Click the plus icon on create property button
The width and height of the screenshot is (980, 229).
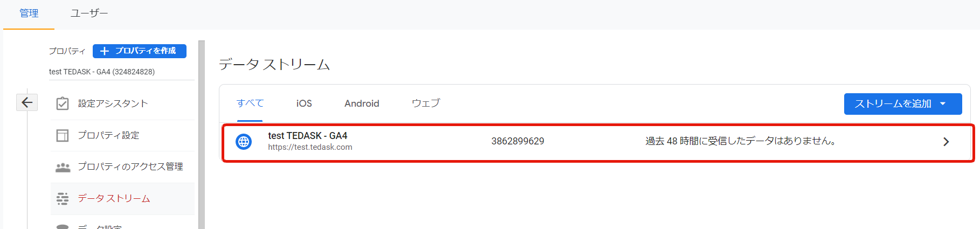pos(105,51)
